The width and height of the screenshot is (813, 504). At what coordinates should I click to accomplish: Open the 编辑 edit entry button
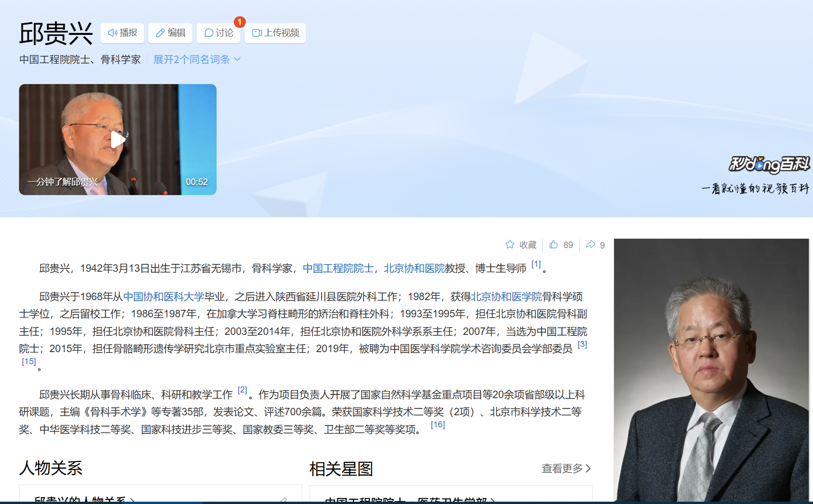(171, 33)
